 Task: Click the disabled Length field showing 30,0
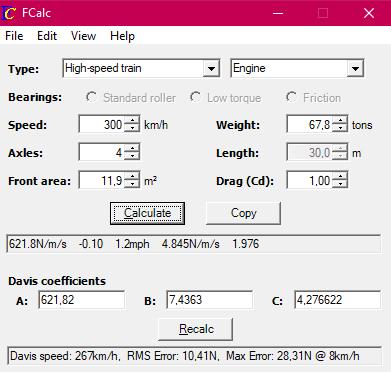pos(309,153)
